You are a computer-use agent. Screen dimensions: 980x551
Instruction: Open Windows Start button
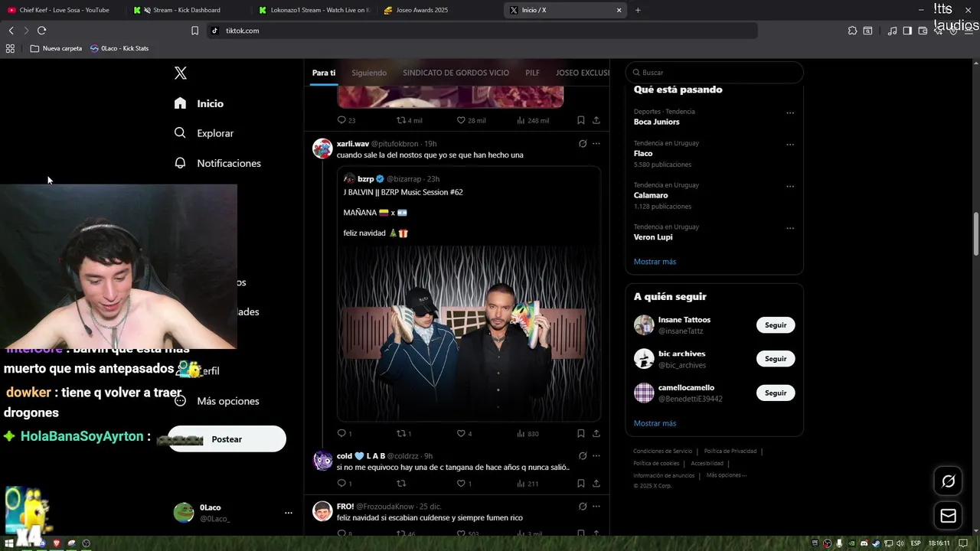[11, 543]
